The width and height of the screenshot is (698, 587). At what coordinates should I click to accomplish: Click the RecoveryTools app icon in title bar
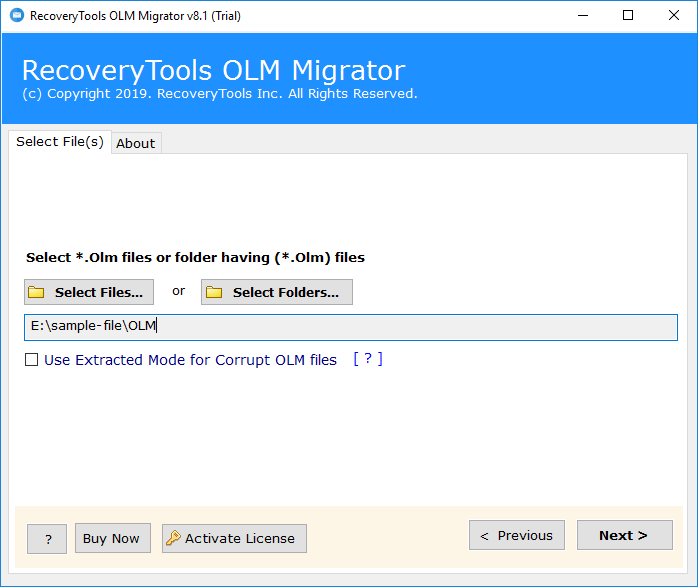pyautogui.click(x=17, y=16)
